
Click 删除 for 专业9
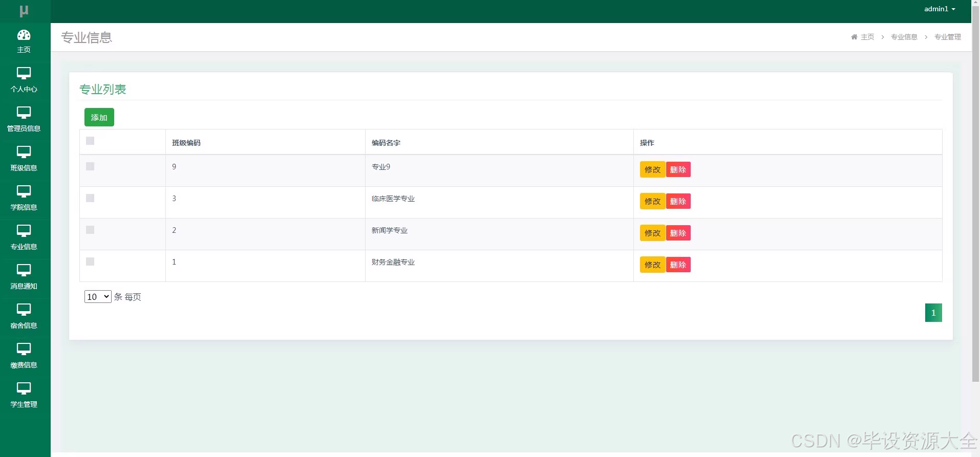click(x=678, y=169)
